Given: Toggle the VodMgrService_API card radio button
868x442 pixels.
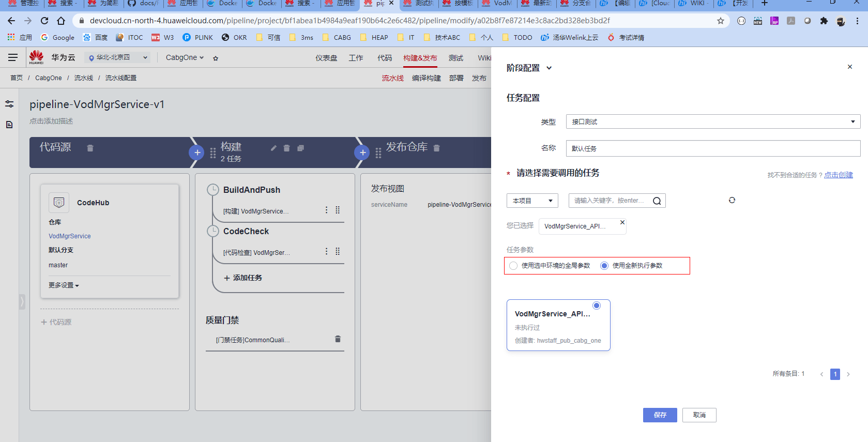Looking at the screenshot, I should pos(597,306).
